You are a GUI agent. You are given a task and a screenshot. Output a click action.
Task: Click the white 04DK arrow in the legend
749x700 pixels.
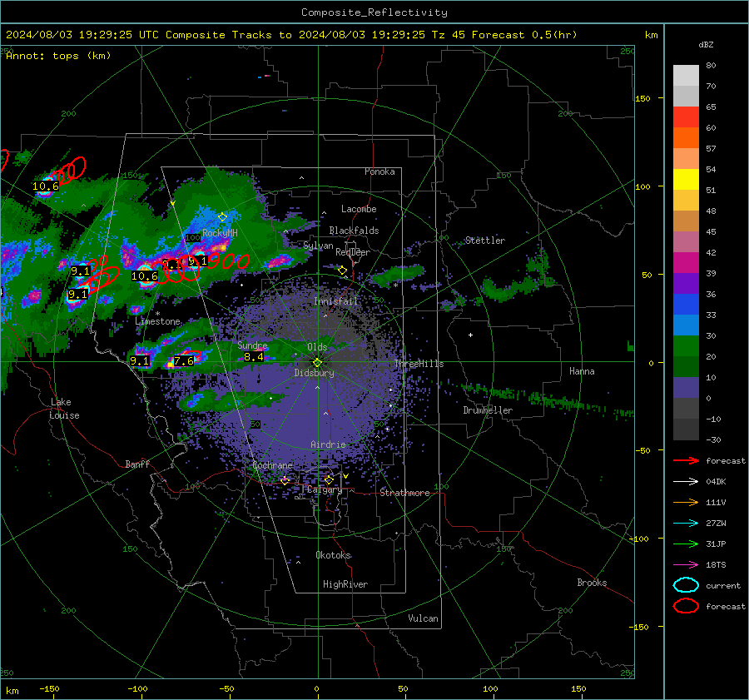pyautogui.click(x=686, y=482)
